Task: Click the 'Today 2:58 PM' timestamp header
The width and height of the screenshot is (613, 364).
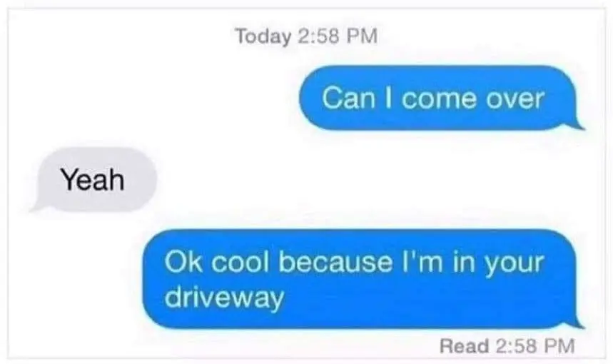Action: [x=307, y=36]
